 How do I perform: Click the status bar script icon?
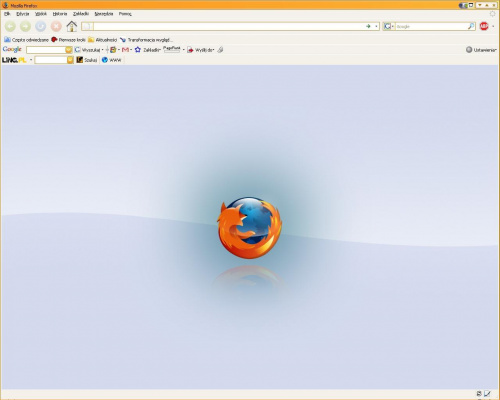pyautogui.click(x=479, y=394)
